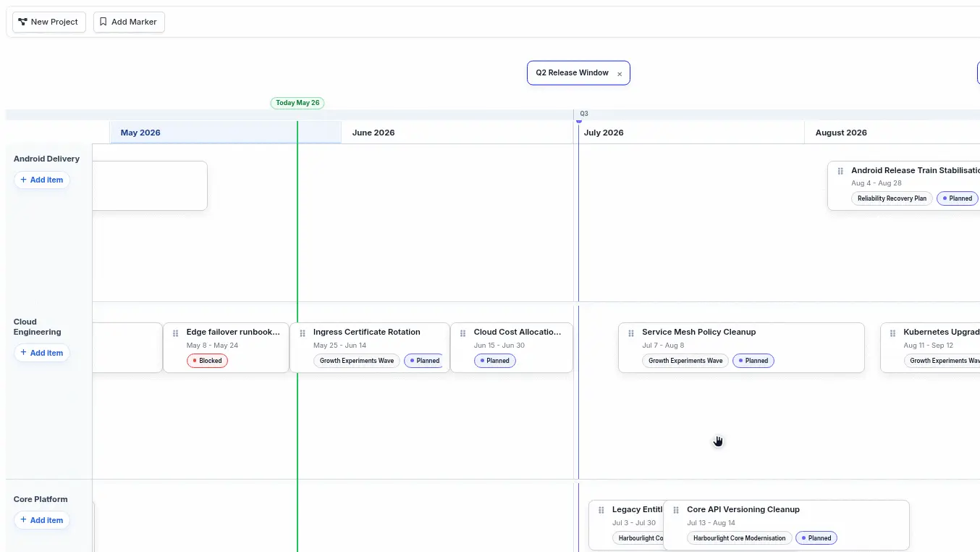This screenshot has width=980, height=552.
Task: Open the Kubernetes Upgrade card title
Action: click(x=941, y=332)
